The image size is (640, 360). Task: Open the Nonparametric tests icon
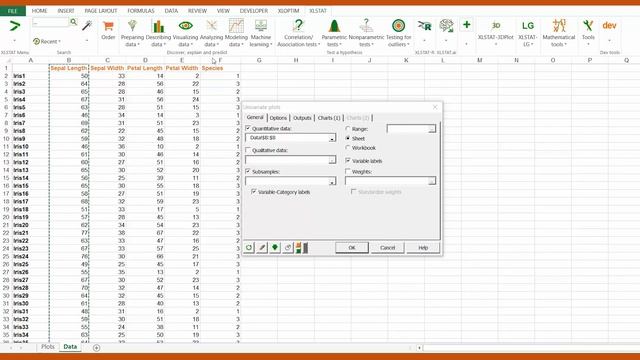click(366, 26)
